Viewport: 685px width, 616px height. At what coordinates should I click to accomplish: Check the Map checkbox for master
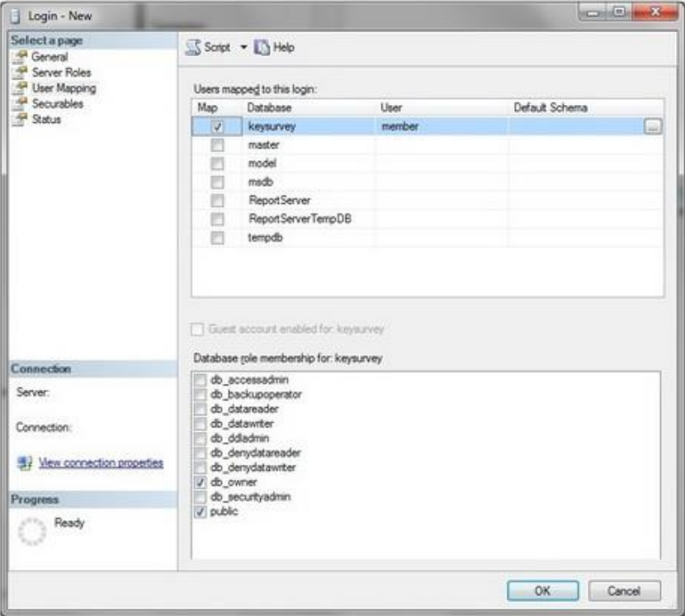point(218,145)
